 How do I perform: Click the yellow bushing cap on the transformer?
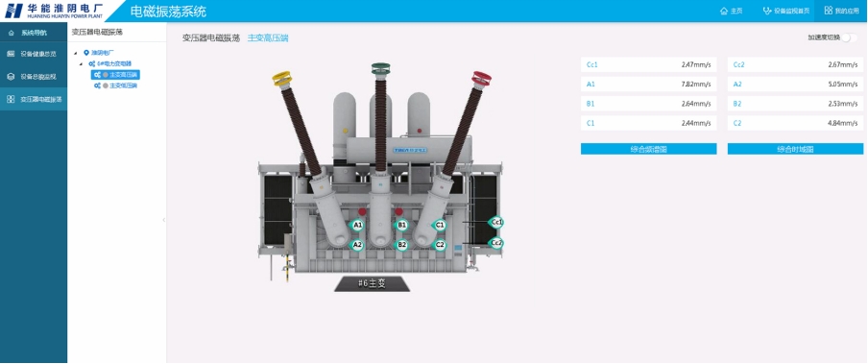click(x=281, y=78)
